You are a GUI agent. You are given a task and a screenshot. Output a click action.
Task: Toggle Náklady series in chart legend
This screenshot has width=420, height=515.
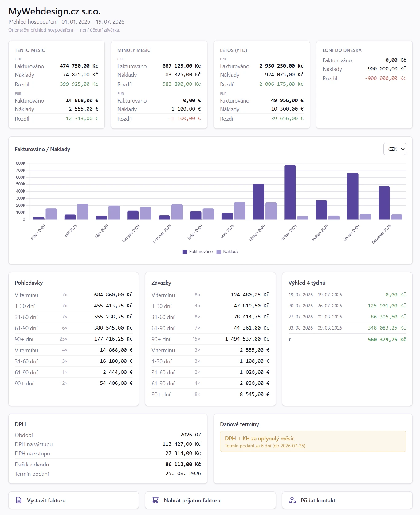(x=227, y=252)
